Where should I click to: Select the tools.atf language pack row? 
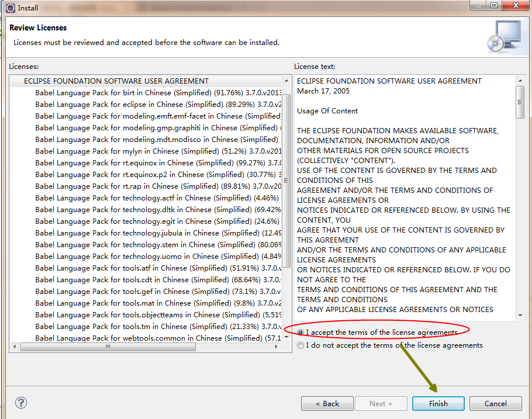pos(158,268)
